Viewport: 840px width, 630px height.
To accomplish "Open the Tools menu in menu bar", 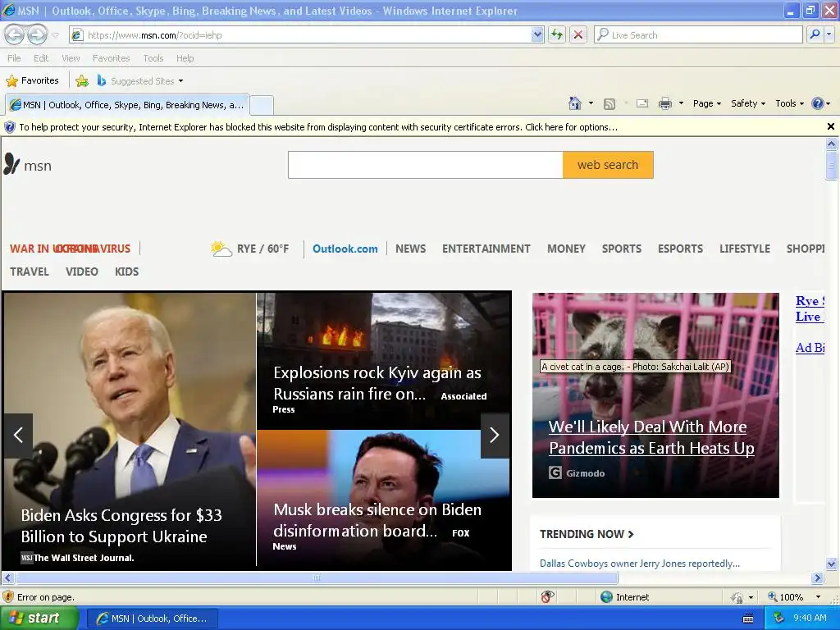I will pyautogui.click(x=153, y=58).
